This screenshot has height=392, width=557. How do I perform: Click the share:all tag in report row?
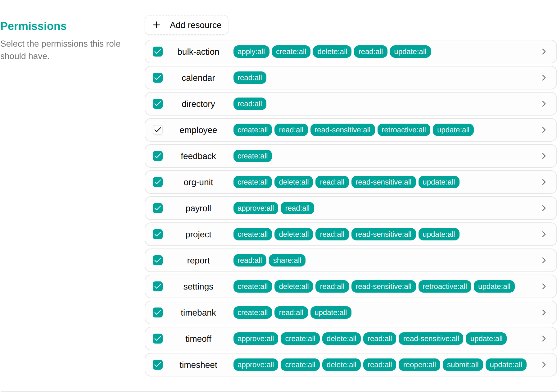[287, 260]
